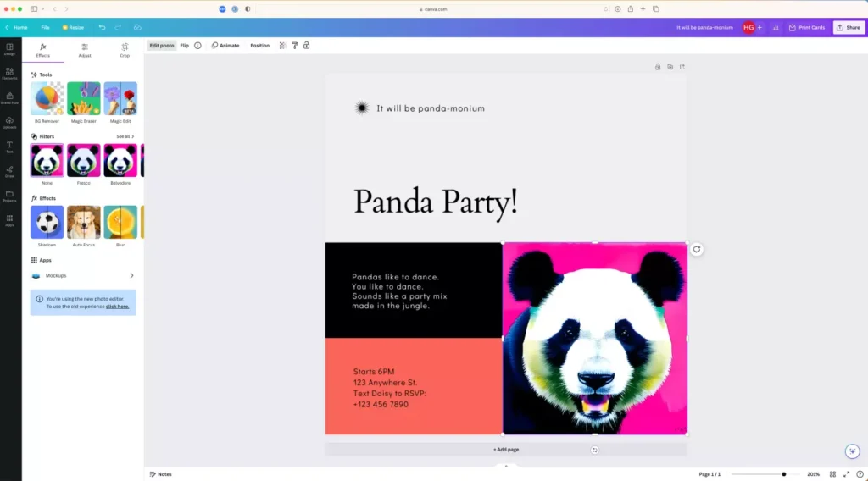Expand the pages tray chevron at the bottom
This screenshot has height=481, width=868.
click(506, 466)
